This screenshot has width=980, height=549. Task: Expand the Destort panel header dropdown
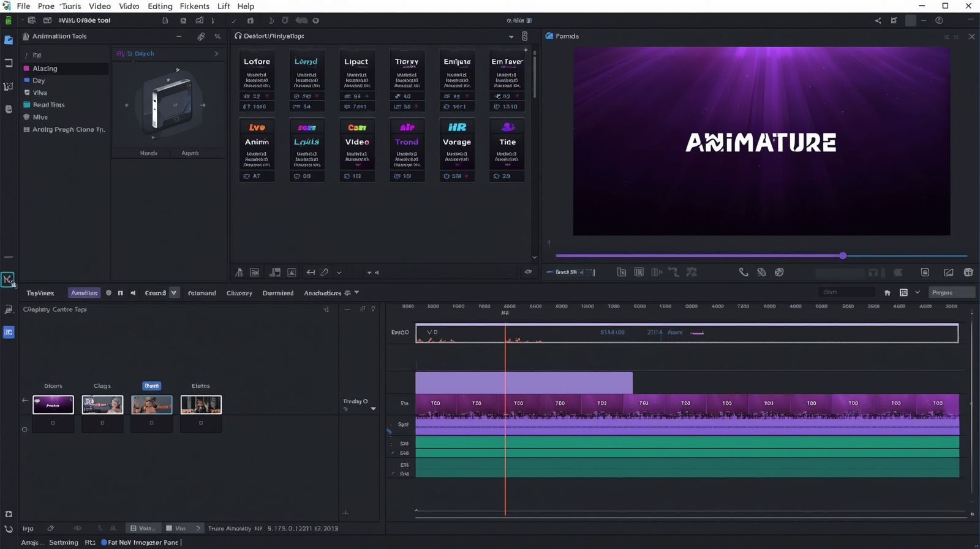[x=511, y=37]
